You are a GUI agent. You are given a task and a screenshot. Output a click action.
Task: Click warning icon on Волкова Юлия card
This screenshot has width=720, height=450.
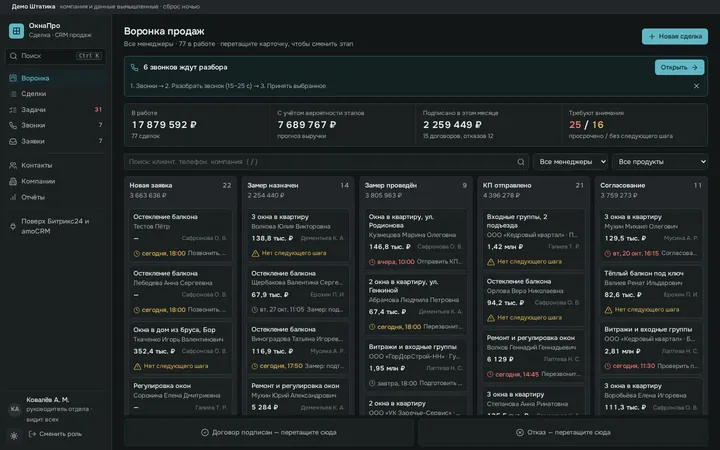(x=255, y=253)
